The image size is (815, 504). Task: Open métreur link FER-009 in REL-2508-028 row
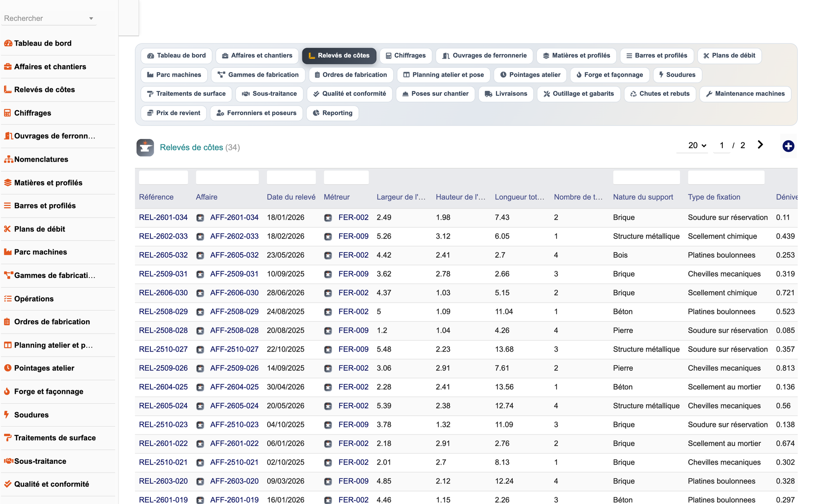(x=353, y=331)
